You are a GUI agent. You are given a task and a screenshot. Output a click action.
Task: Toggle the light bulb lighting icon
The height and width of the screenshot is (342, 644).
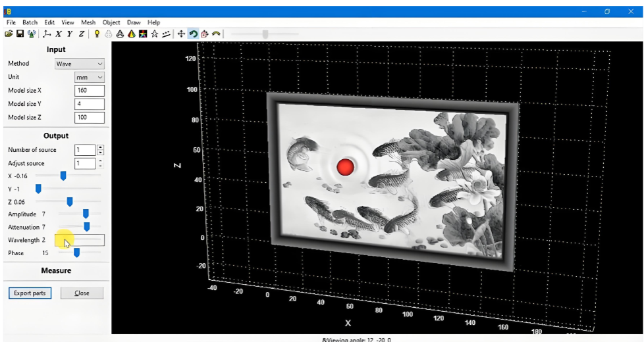coord(97,34)
